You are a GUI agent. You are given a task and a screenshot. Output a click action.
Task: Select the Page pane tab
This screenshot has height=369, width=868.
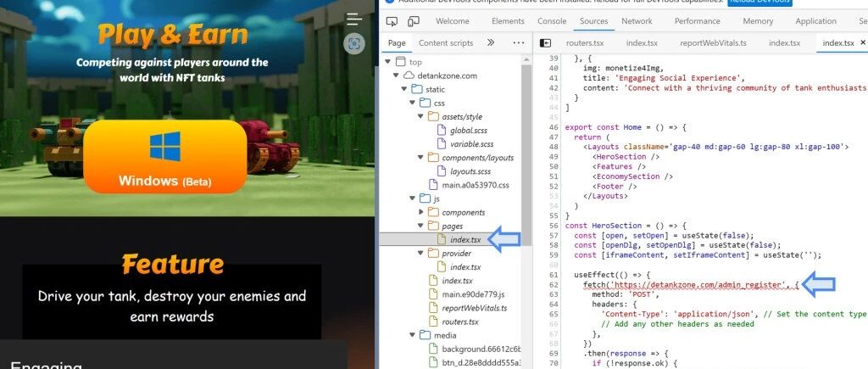click(397, 42)
